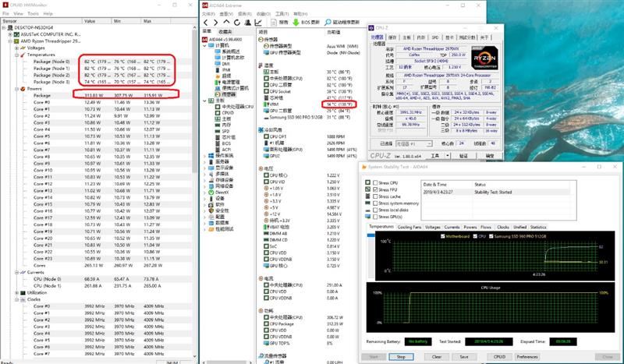
Task: Expand the Utilization node in HWMonitor
Action: coord(16,293)
